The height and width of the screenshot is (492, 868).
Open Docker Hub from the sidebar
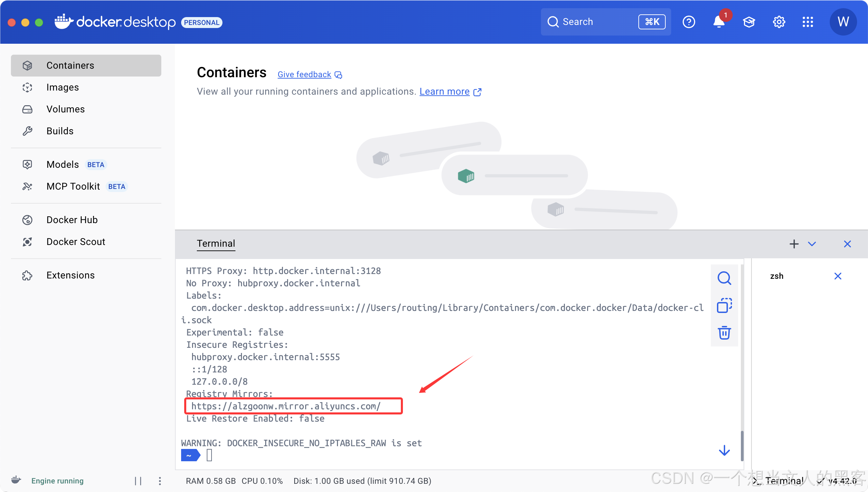(x=72, y=220)
